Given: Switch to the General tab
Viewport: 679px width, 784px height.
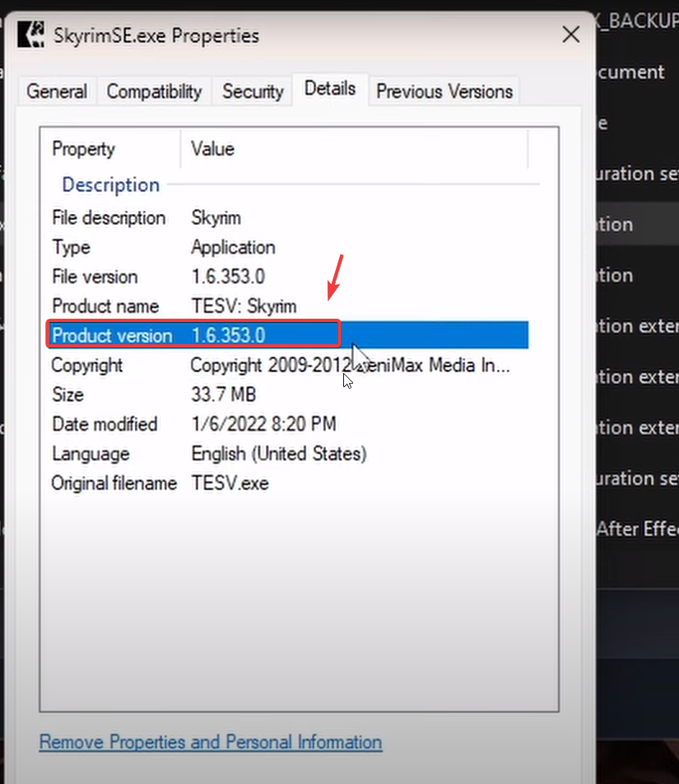Looking at the screenshot, I should point(57,91).
